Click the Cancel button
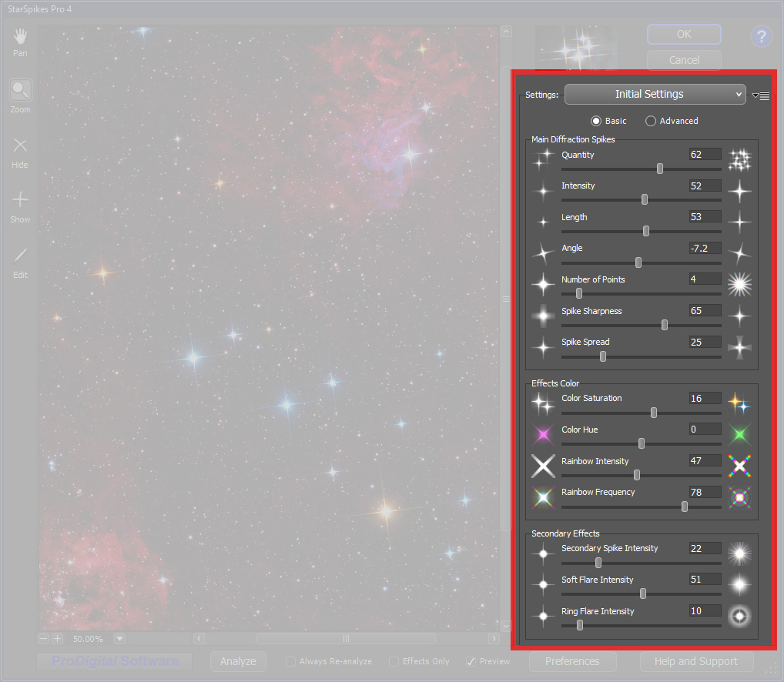This screenshot has width=784, height=682. pos(684,60)
